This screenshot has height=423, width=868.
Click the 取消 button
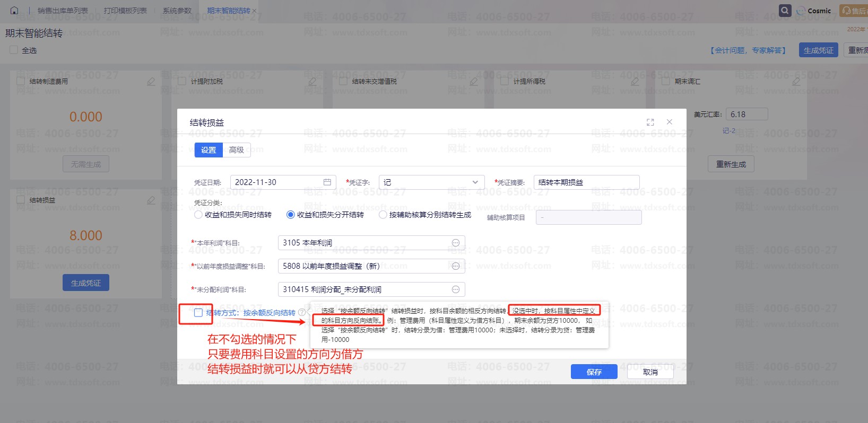click(x=650, y=372)
